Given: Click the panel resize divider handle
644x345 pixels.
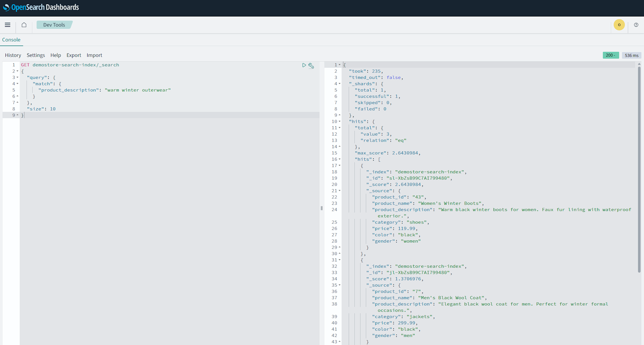Looking at the screenshot, I should (322, 208).
